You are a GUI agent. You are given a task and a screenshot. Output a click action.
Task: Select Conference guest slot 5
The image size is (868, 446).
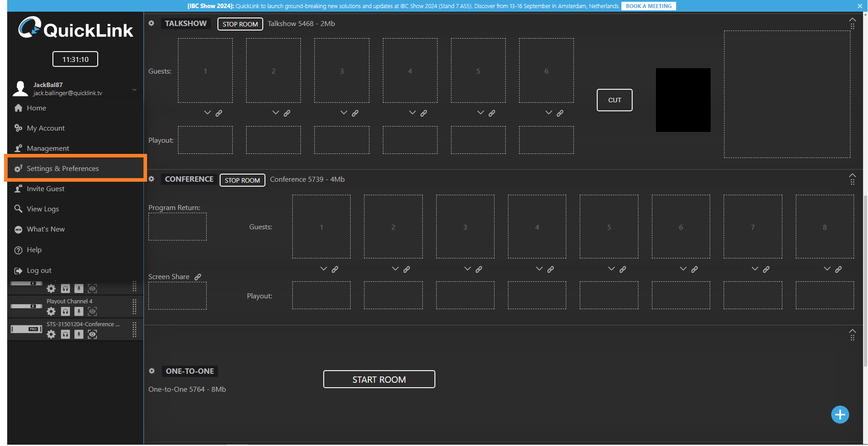pos(609,227)
